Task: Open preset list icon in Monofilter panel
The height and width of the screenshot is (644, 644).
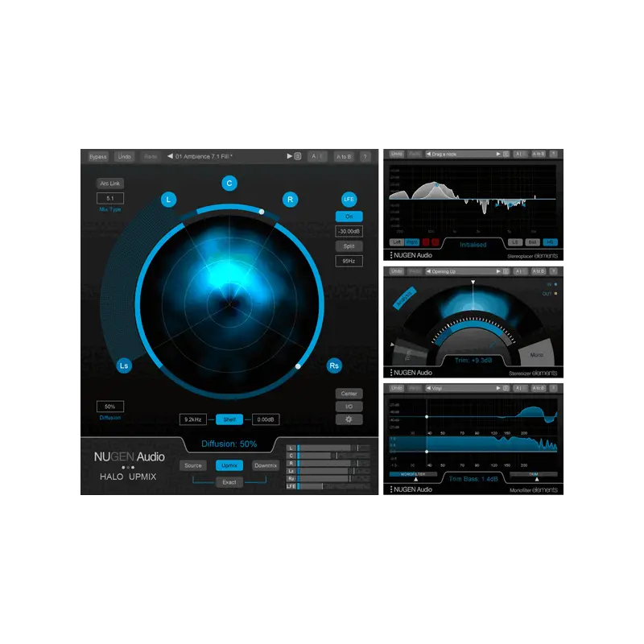Action: (x=506, y=388)
